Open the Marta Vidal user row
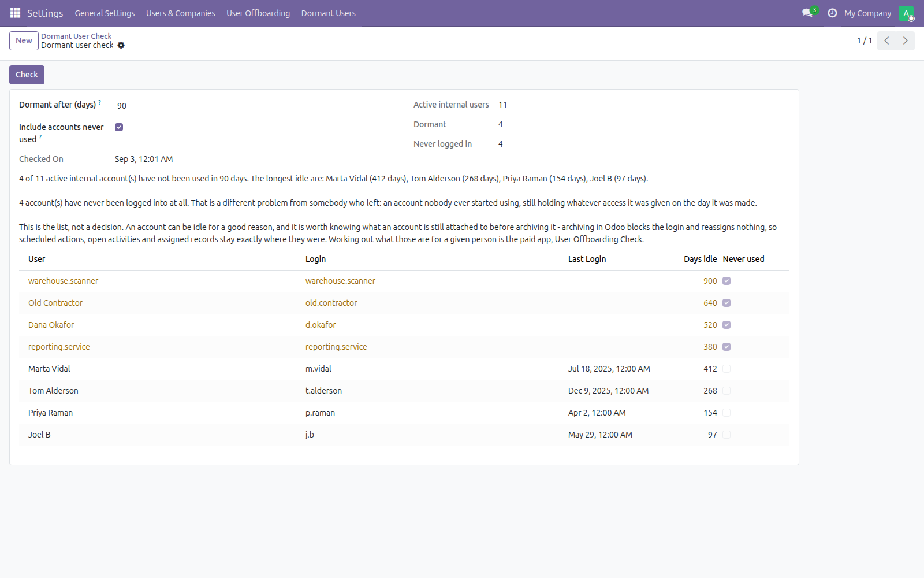This screenshot has width=924, height=578. 404,369
